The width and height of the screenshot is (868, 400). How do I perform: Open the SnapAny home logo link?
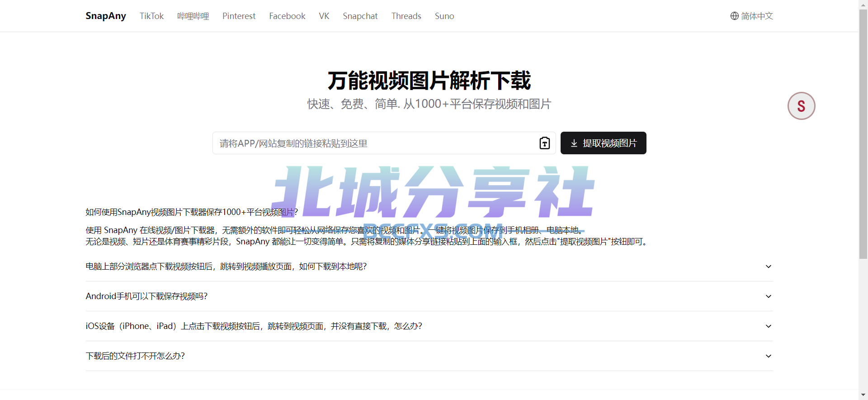pos(106,16)
